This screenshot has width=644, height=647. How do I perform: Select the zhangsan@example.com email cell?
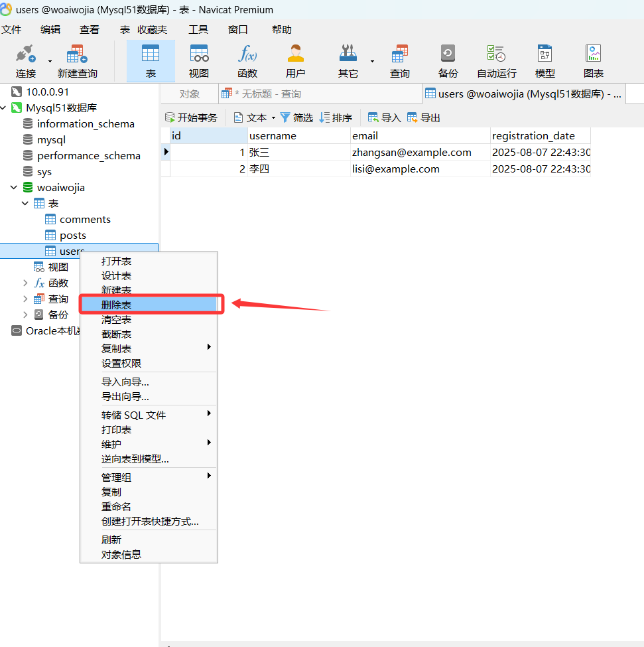411,153
